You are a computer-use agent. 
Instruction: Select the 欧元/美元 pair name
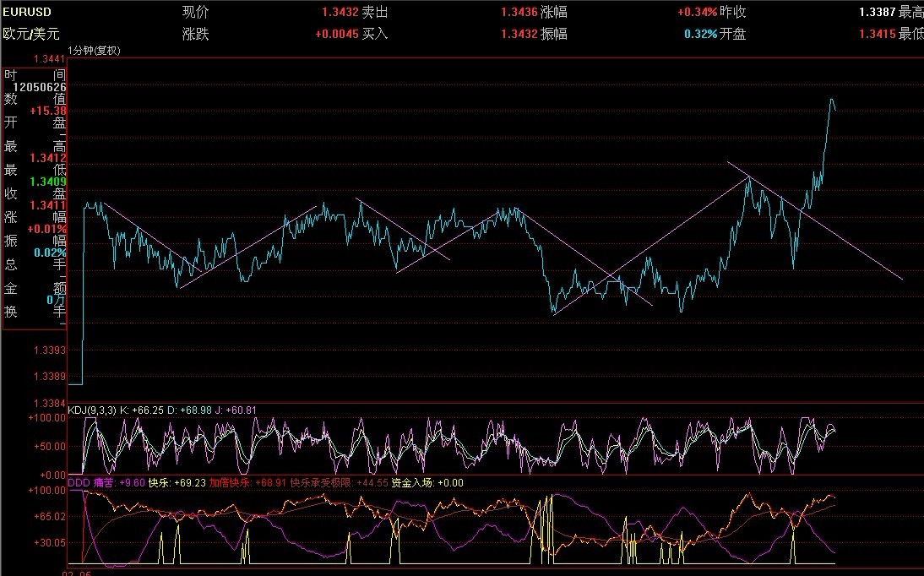pyautogui.click(x=31, y=34)
